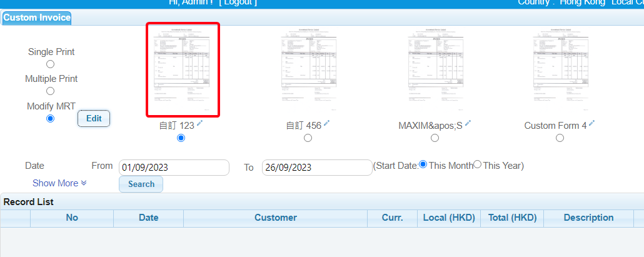The width and height of the screenshot is (644, 257).
Task: Select the 自訂 456 template radio button
Action: [308, 138]
